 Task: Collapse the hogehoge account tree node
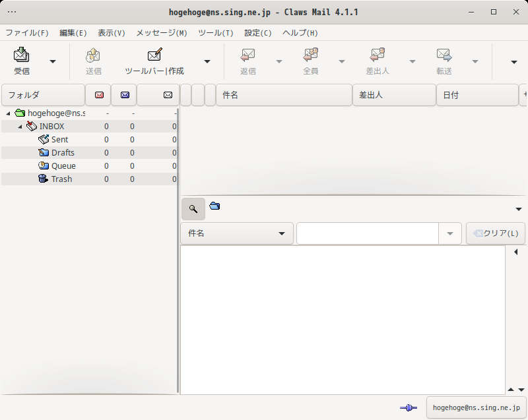point(8,113)
